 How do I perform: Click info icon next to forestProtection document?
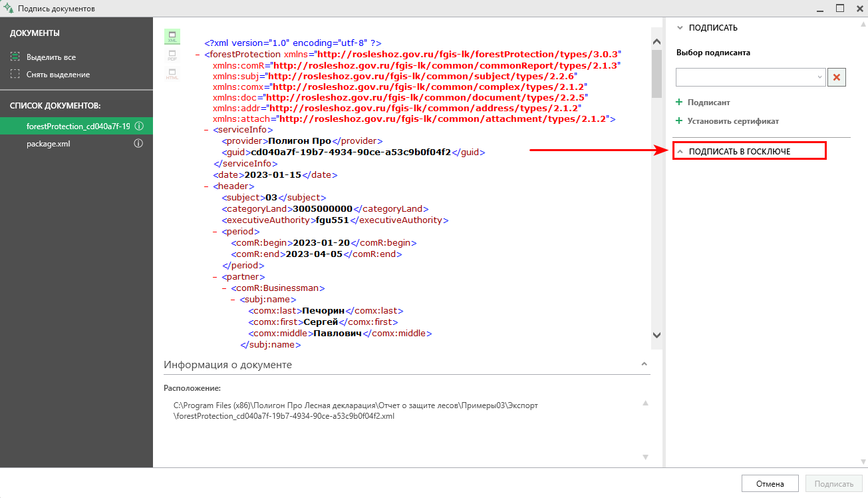tap(139, 126)
